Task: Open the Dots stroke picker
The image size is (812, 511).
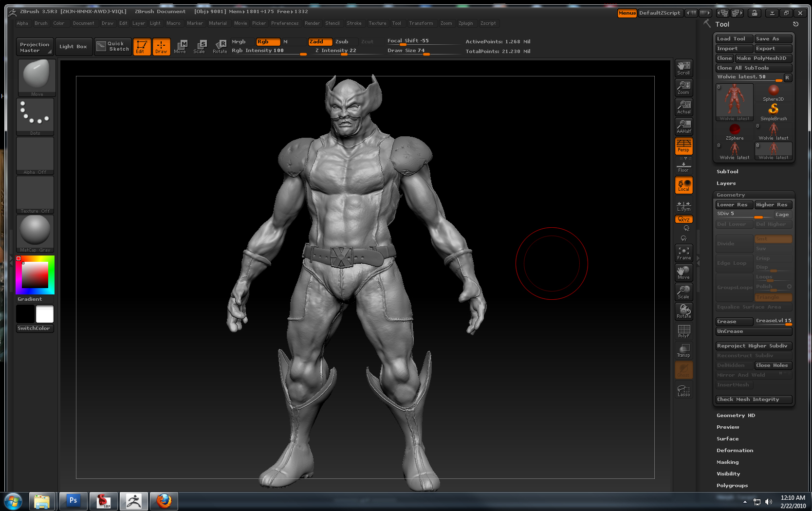Action: 35,117
